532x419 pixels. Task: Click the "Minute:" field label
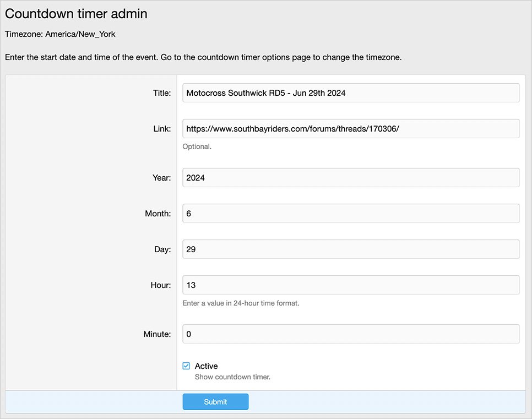click(x=158, y=334)
